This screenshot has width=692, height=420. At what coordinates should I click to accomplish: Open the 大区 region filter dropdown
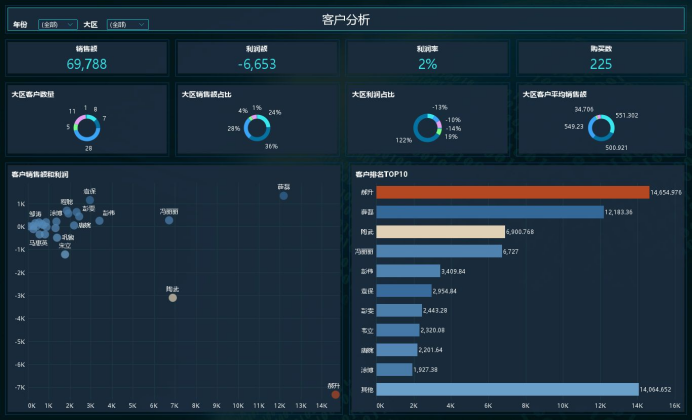127,23
